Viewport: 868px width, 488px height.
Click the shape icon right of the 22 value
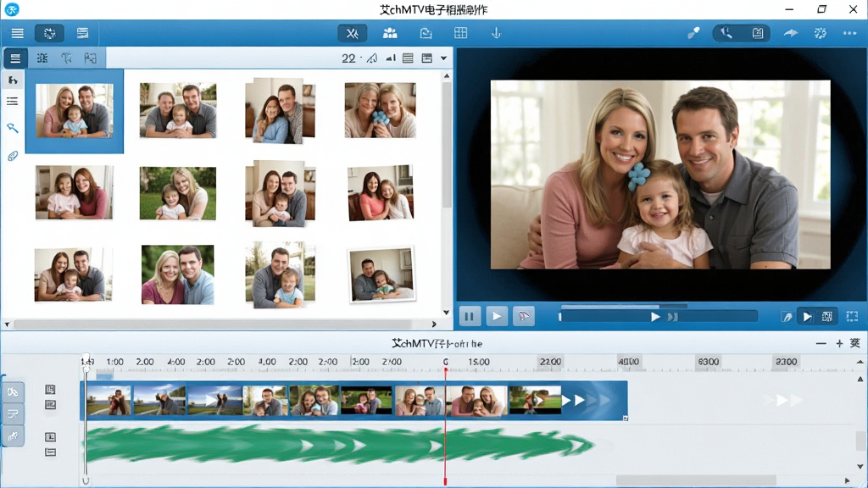click(372, 58)
